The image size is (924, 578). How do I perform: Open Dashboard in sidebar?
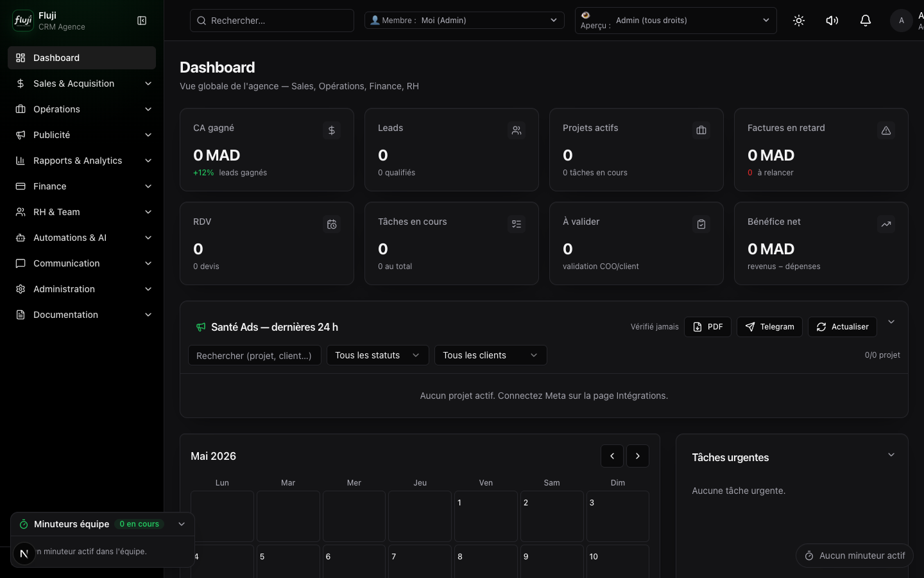click(x=81, y=58)
